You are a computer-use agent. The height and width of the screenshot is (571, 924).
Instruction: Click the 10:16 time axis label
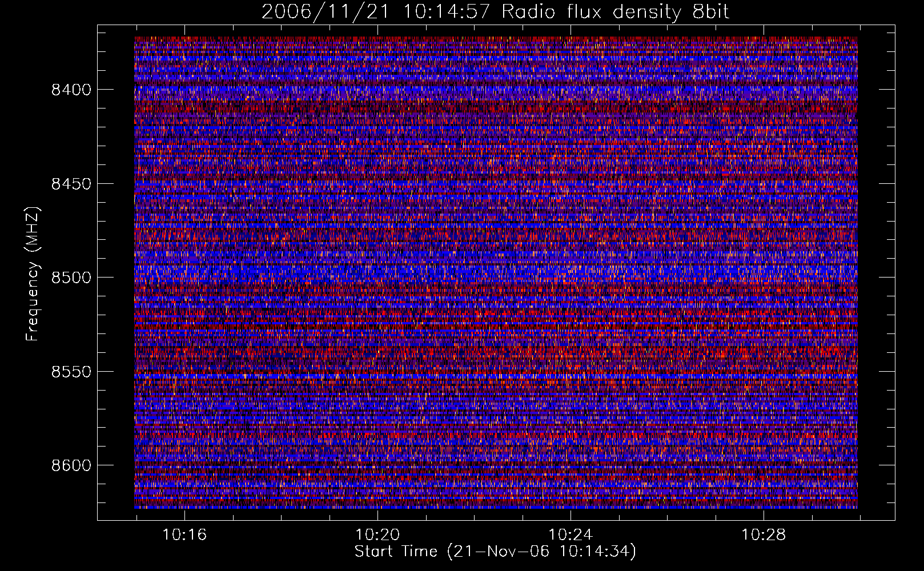click(x=184, y=535)
